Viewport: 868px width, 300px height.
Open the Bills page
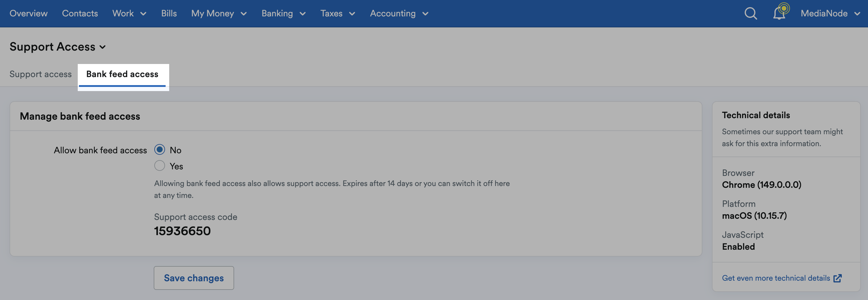click(x=169, y=13)
